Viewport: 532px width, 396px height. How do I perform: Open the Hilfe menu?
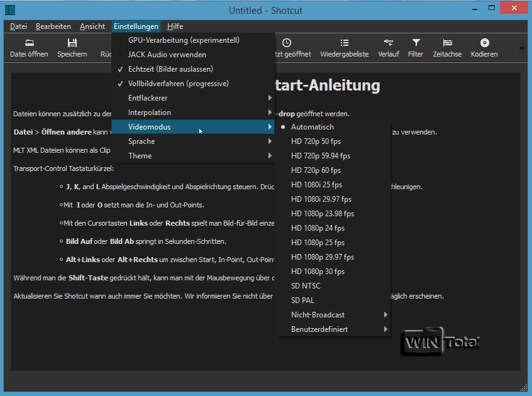pos(175,26)
